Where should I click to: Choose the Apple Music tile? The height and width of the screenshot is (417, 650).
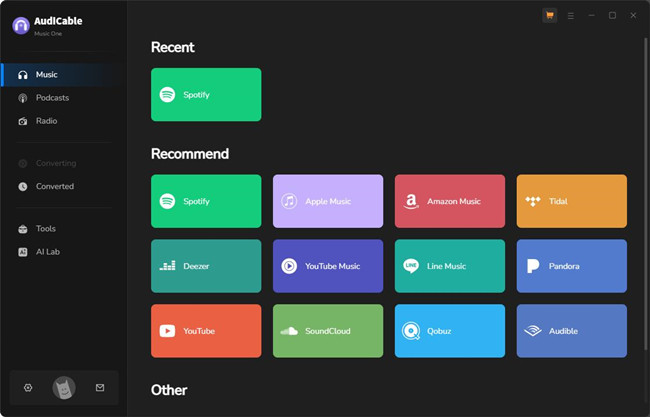[x=328, y=201]
